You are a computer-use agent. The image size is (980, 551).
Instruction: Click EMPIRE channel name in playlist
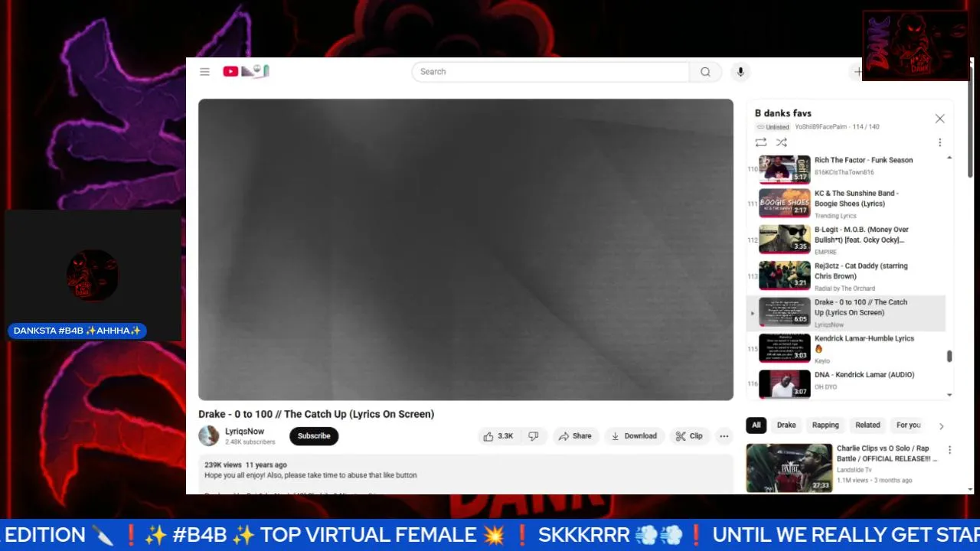tap(825, 253)
